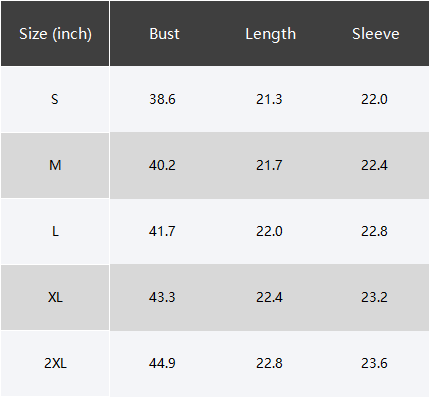The height and width of the screenshot is (397, 429).
Task: Click the Length column header
Action: [x=270, y=34]
